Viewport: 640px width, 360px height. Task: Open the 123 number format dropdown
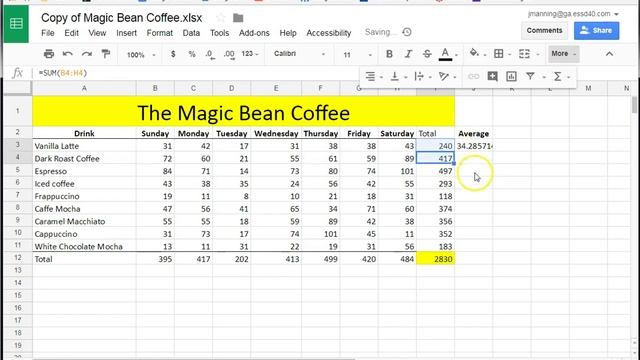point(250,54)
